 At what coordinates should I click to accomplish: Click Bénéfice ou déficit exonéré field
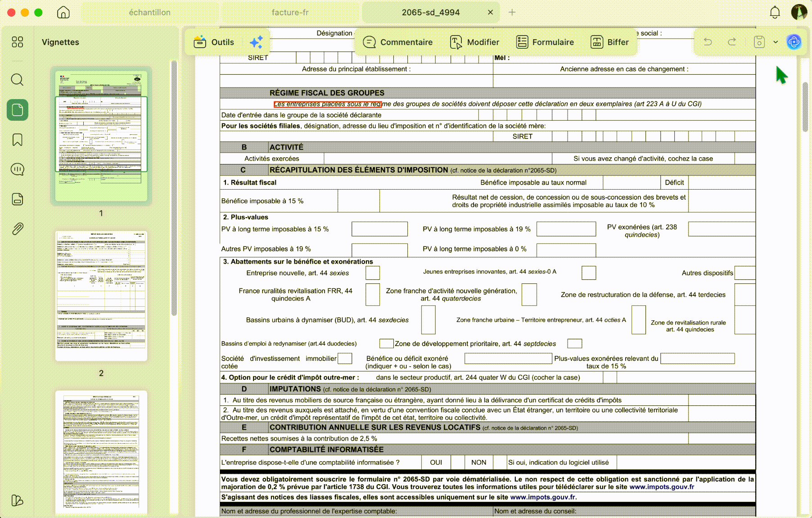tap(508, 359)
